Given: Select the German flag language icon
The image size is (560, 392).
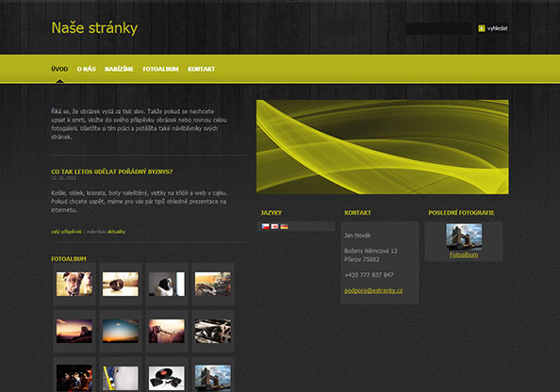Looking at the screenshot, I should coord(285,226).
